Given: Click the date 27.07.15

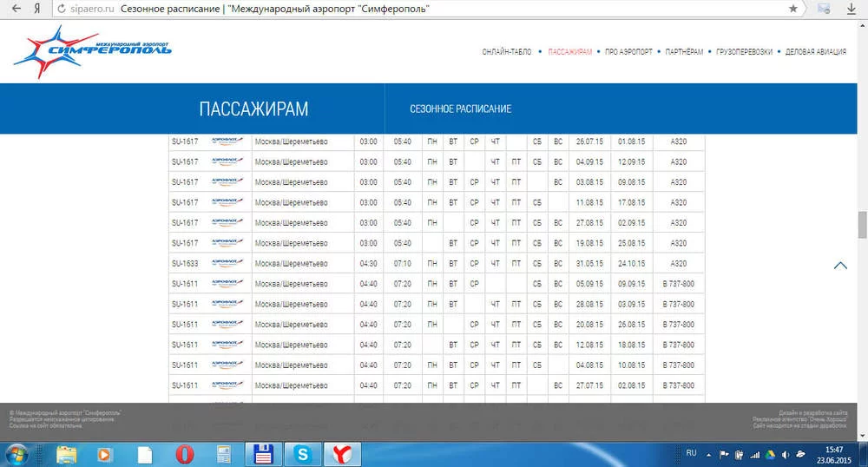Looking at the screenshot, I should coord(589,385).
